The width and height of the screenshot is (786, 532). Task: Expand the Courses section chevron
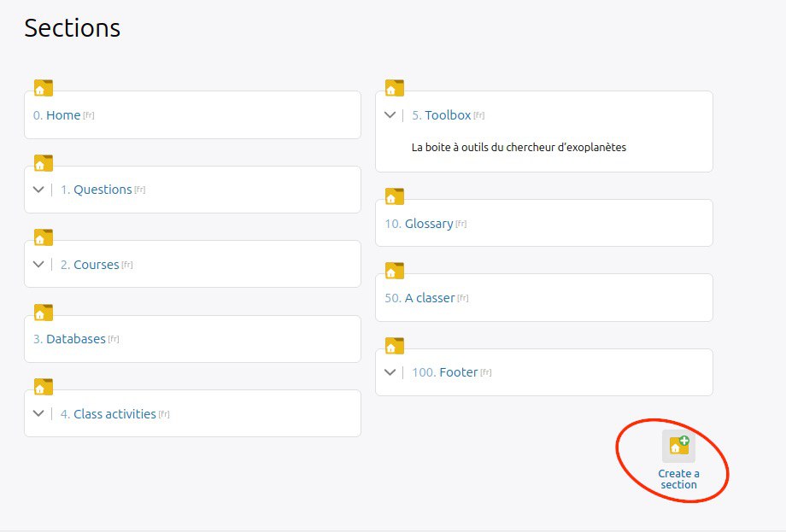[38, 264]
